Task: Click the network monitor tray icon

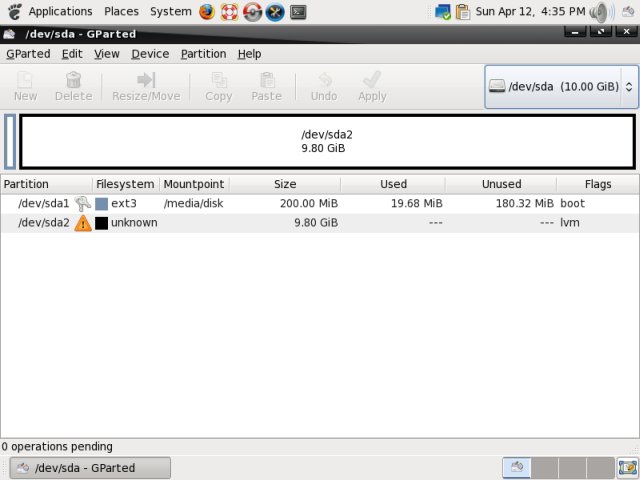Action: 442,12
